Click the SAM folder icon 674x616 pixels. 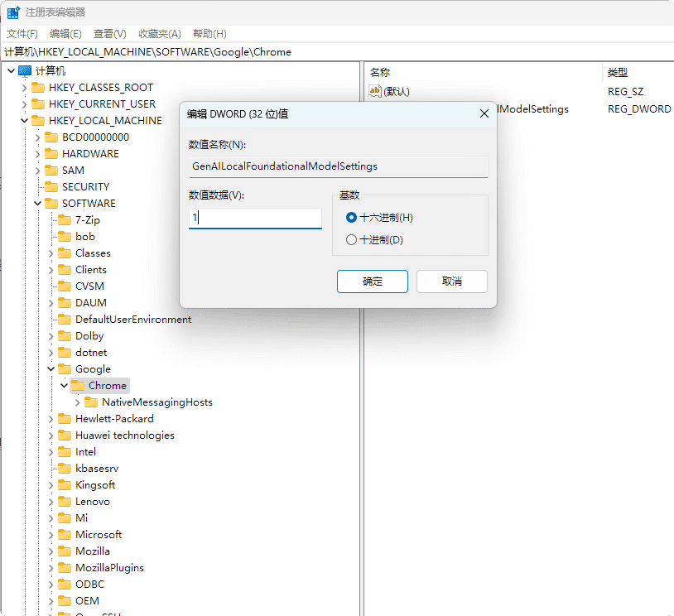point(51,171)
